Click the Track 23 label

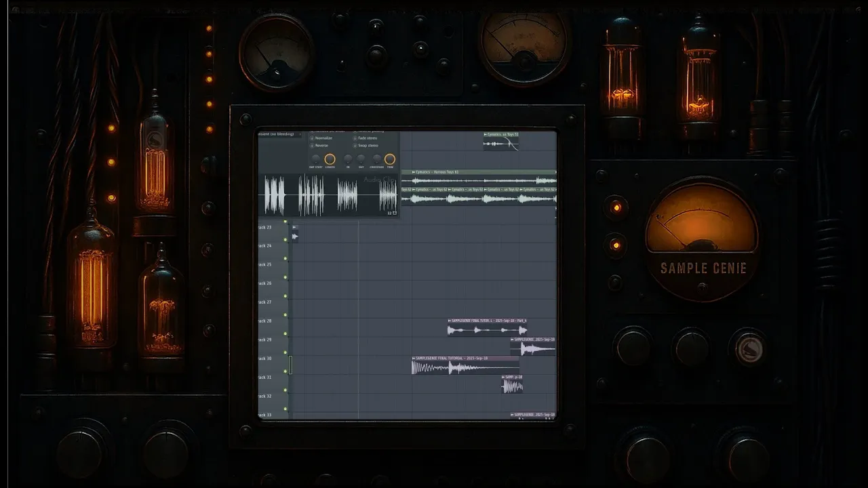pos(264,227)
